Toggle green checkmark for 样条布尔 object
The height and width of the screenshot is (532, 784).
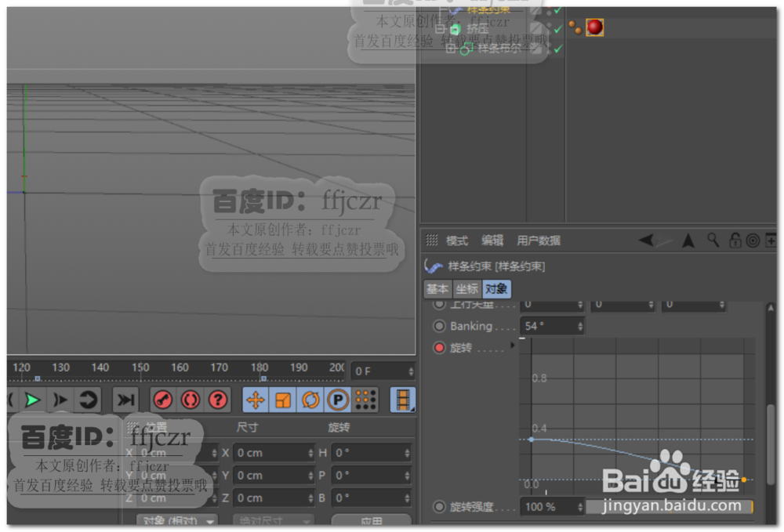[557, 49]
